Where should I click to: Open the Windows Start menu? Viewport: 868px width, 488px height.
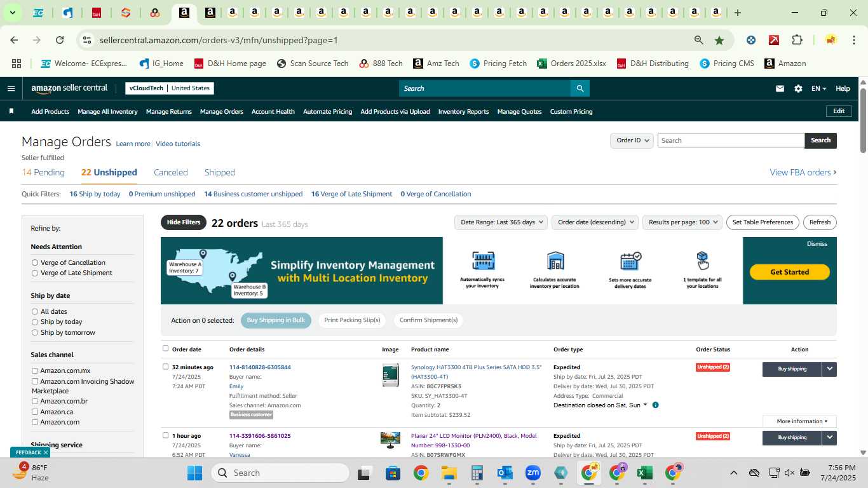(x=194, y=473)
